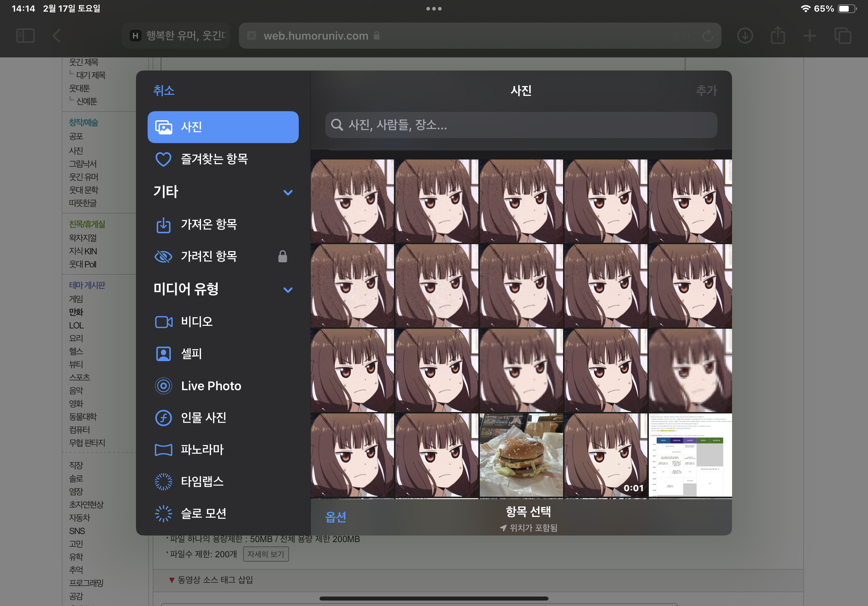Open the Imports (가져온 항목) album

[209, 225]
